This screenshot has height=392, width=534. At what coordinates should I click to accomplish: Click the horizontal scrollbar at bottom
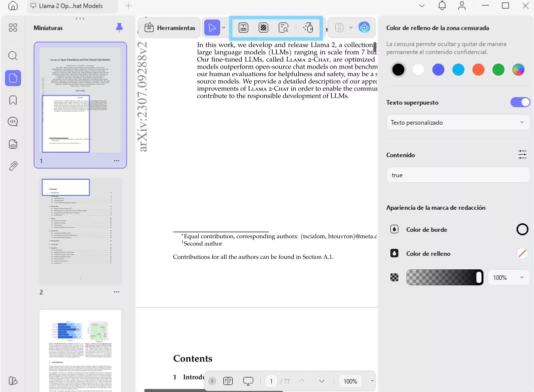(214, 390)
